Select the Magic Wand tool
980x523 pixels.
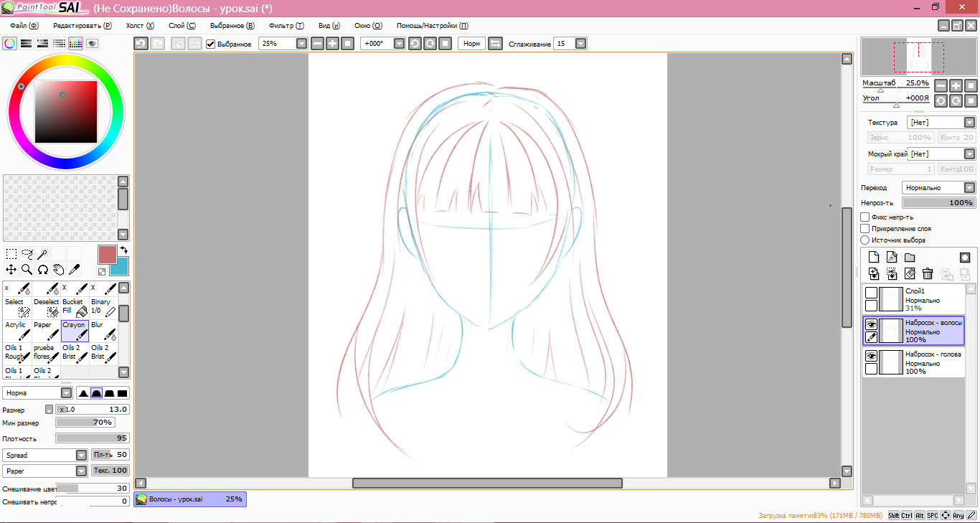coord(42,254)
